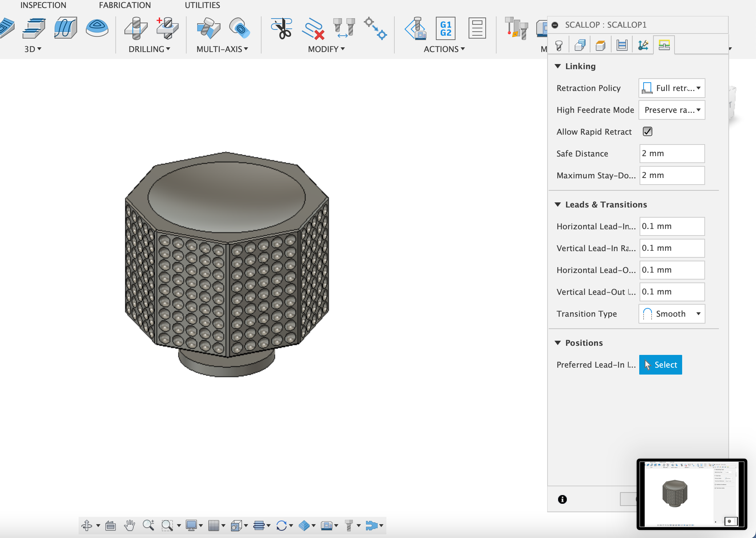The image size is (756, 538).
Task: Collapse the Leads & Transitions section
Action: tap(558, 205)
